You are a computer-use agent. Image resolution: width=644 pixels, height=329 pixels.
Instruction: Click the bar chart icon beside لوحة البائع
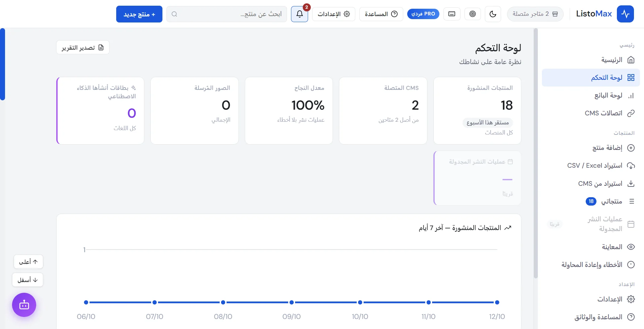[631, 96]
